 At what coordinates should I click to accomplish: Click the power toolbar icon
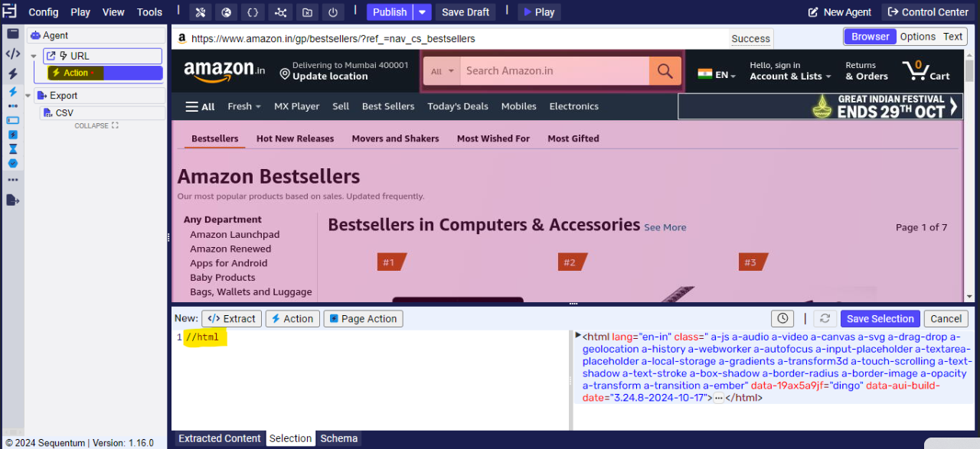(332, 12)
